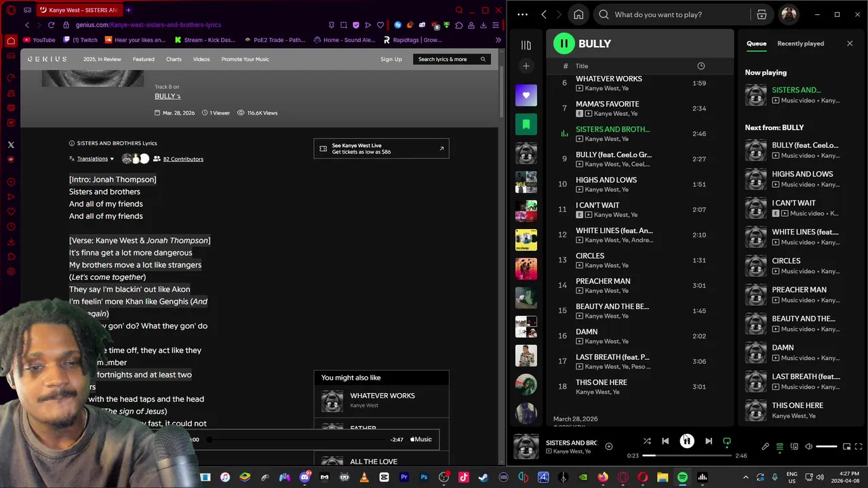The width and height of the screenshot is (868, 488).
Task: Open Opera downloads icon
Action: (x=483, y=25)
